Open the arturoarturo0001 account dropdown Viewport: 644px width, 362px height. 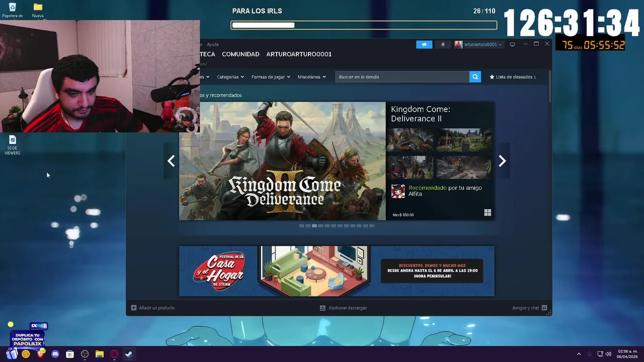478,44
